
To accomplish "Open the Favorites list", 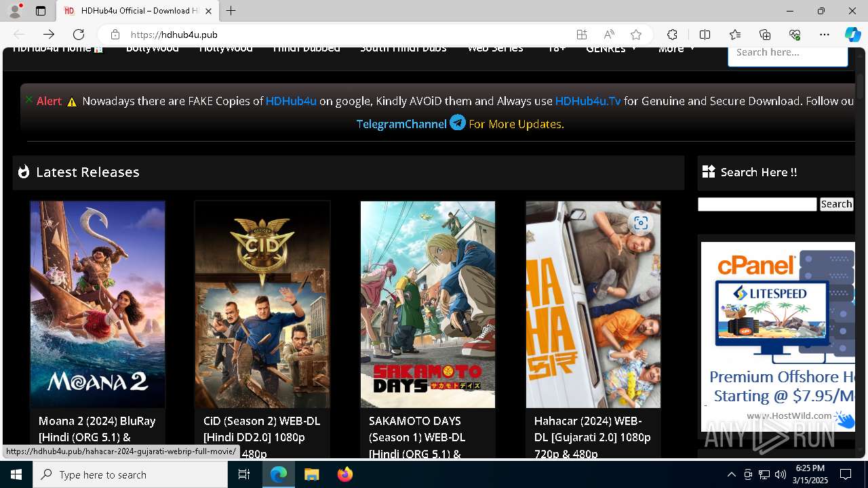I will pyautogui.click(x=735, y=35).
